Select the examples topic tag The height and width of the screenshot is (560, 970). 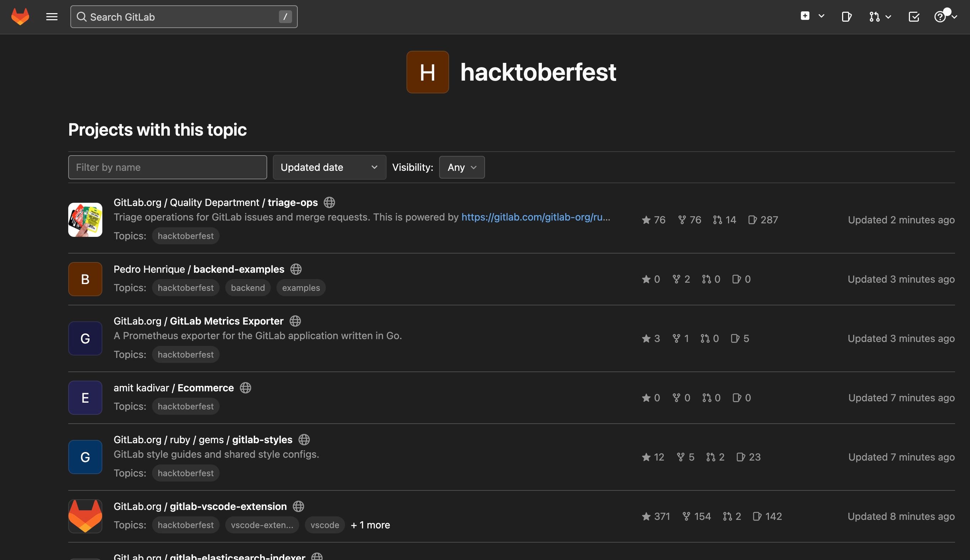301,288
